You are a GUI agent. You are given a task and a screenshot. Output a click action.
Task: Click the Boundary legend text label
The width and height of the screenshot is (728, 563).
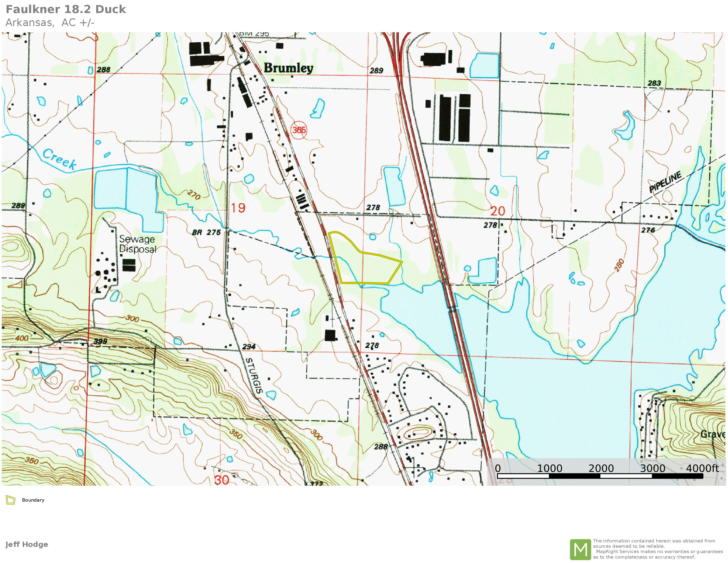[33, 500]
